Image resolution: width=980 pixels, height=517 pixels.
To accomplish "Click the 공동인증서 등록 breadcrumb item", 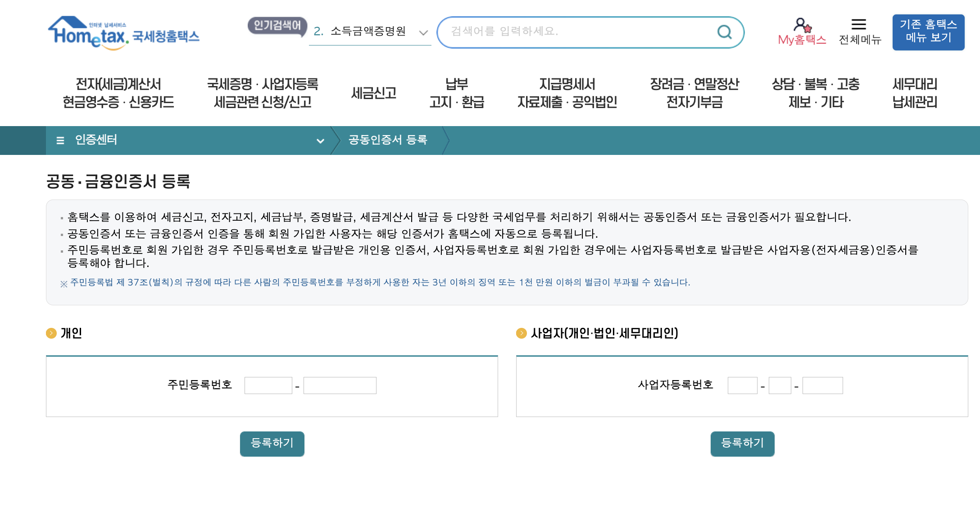I will (388, 140).
